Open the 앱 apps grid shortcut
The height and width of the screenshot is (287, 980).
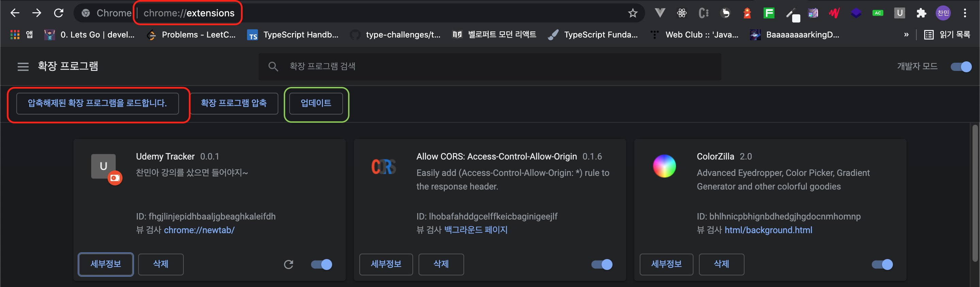pos(22,35)
